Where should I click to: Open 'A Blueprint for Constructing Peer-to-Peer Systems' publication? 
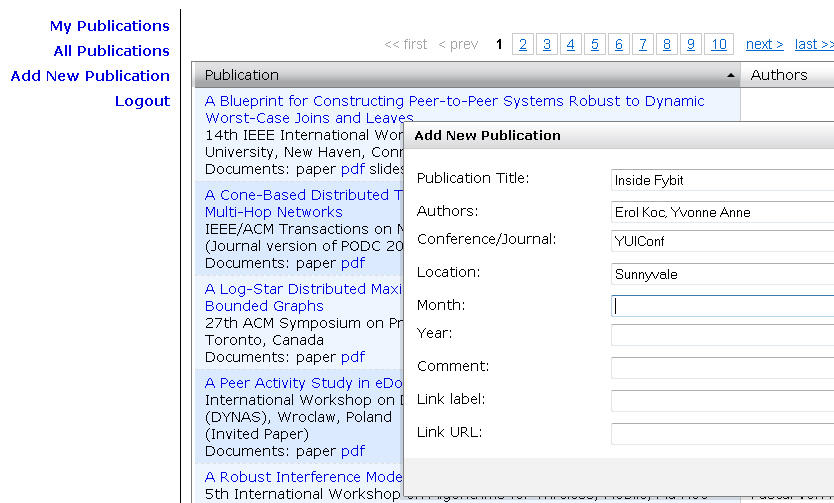(x=454, y=110)
